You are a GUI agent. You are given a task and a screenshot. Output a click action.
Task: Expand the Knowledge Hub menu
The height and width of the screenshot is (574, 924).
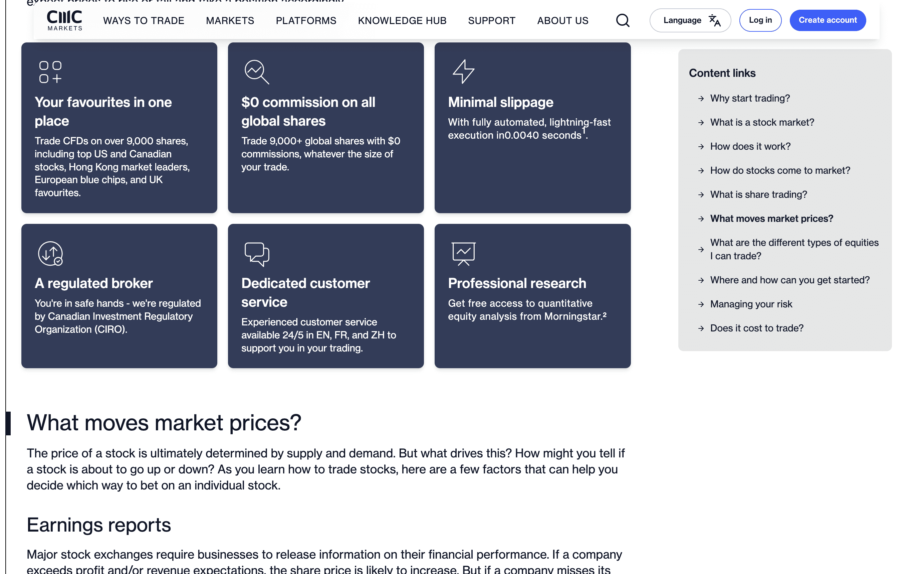point(402,20)
